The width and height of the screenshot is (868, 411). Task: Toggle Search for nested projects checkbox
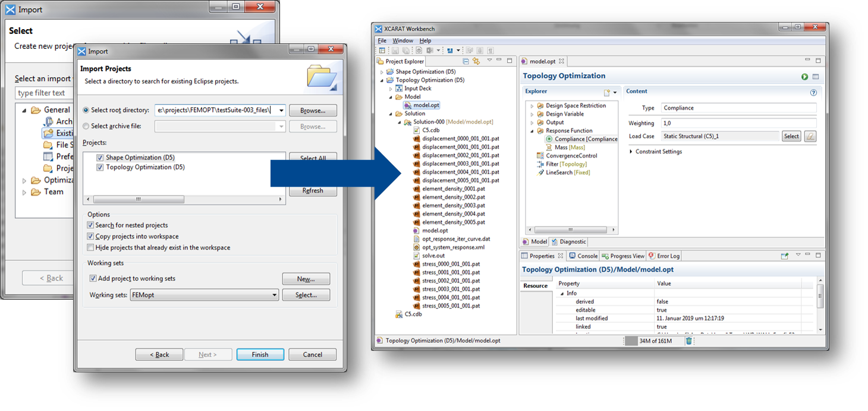coord(90,225)
